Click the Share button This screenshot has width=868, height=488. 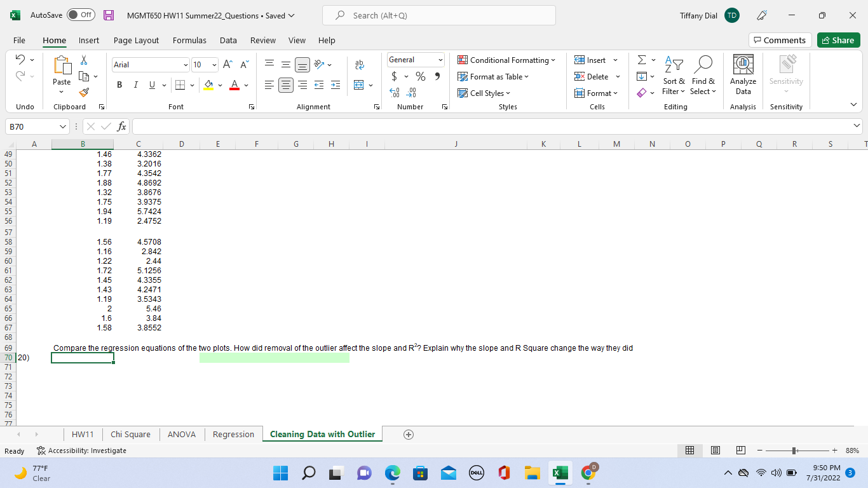pyautogui.click(x=838, y=40)
